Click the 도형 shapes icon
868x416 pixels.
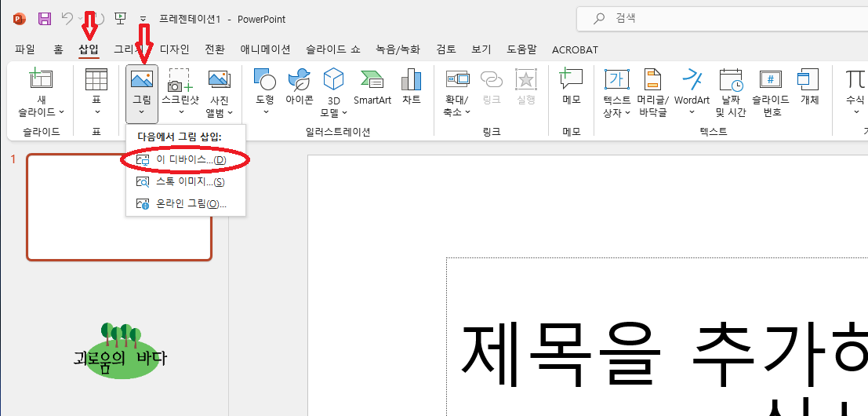(x=265, y=80)
